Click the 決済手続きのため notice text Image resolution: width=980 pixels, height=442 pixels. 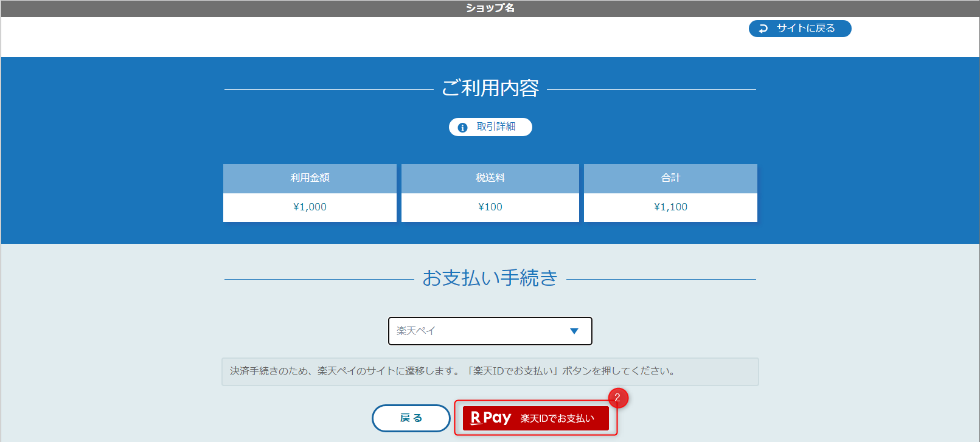tap(453, 371)
